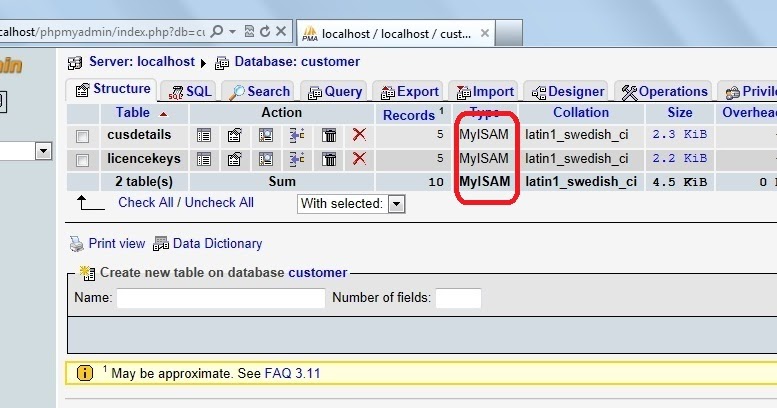Click the cusdetails table name link

coord(139,135)
